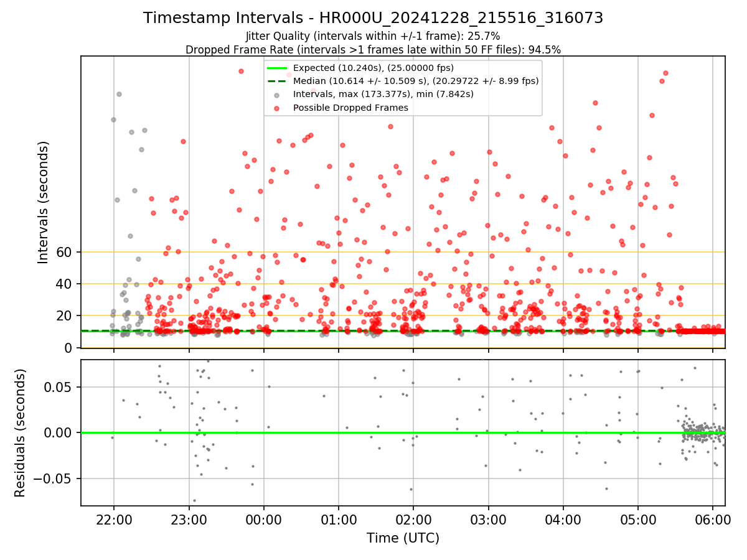Click the 'Residuals (seconds)' y-axis label

20,433
